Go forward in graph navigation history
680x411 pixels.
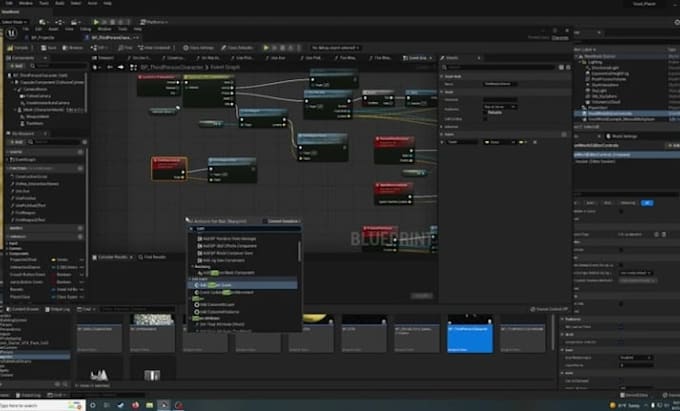tap(121, 67)
